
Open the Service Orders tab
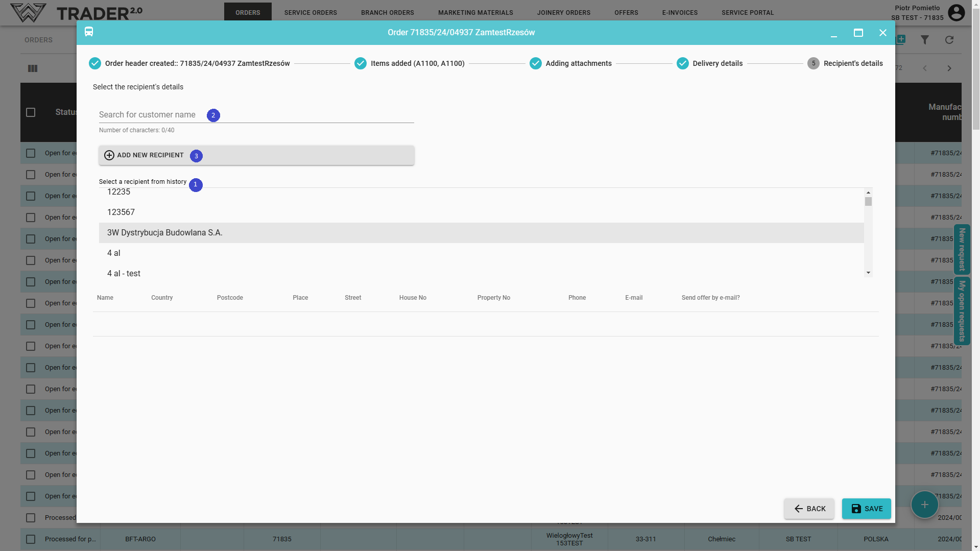pyautogui.click(x=310, y=13)
